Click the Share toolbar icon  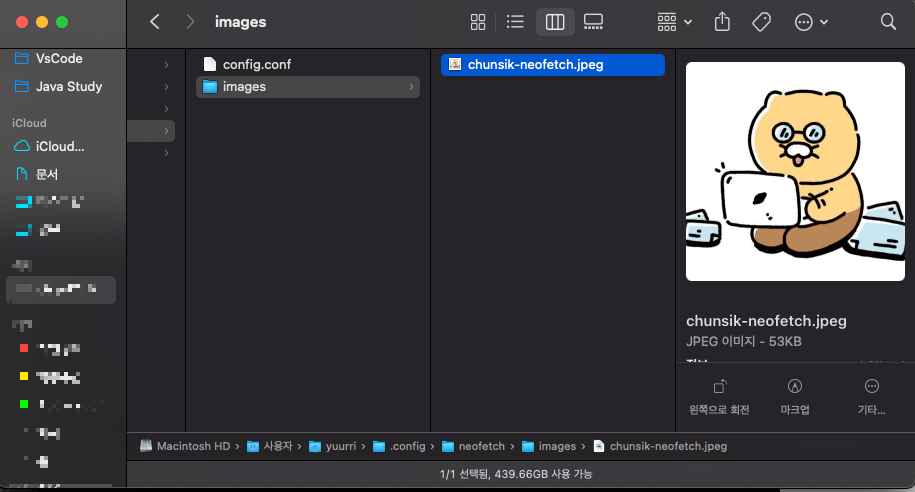[722, 22]
